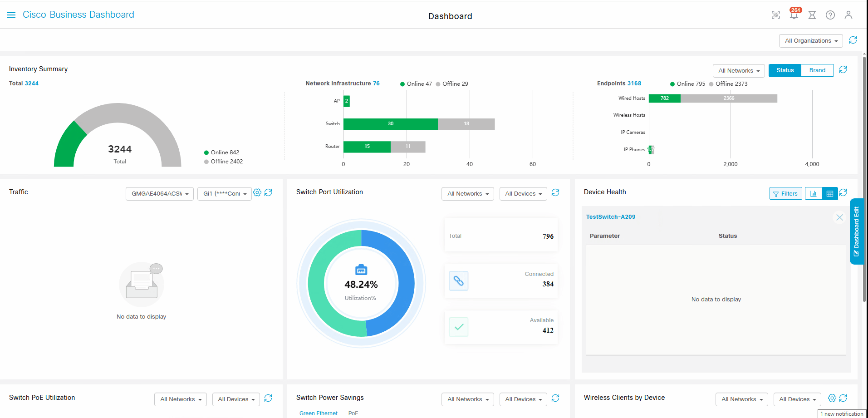Open Switch PoE Utilization All Networks dropdown
The height and width of the screenshot is (418, 868).
(181, 399)
